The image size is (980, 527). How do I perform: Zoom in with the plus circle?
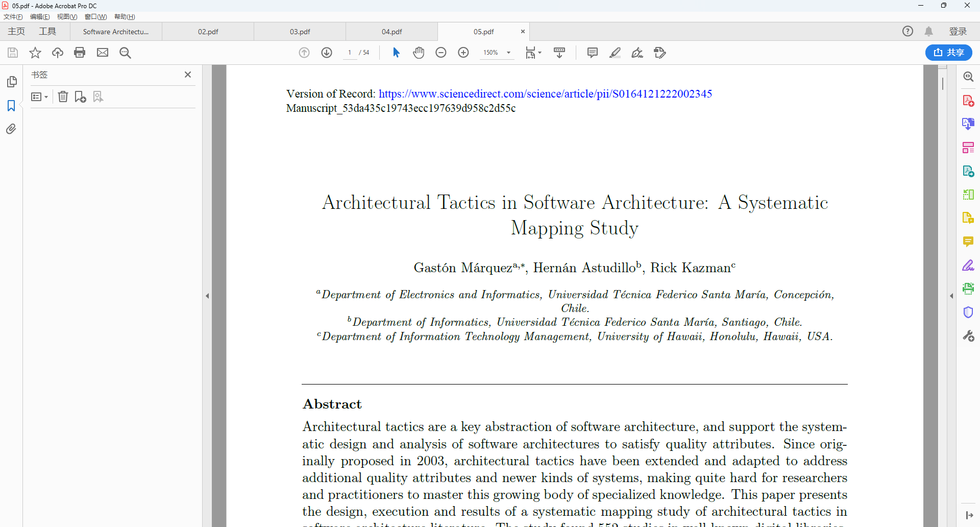coord(463,53)
